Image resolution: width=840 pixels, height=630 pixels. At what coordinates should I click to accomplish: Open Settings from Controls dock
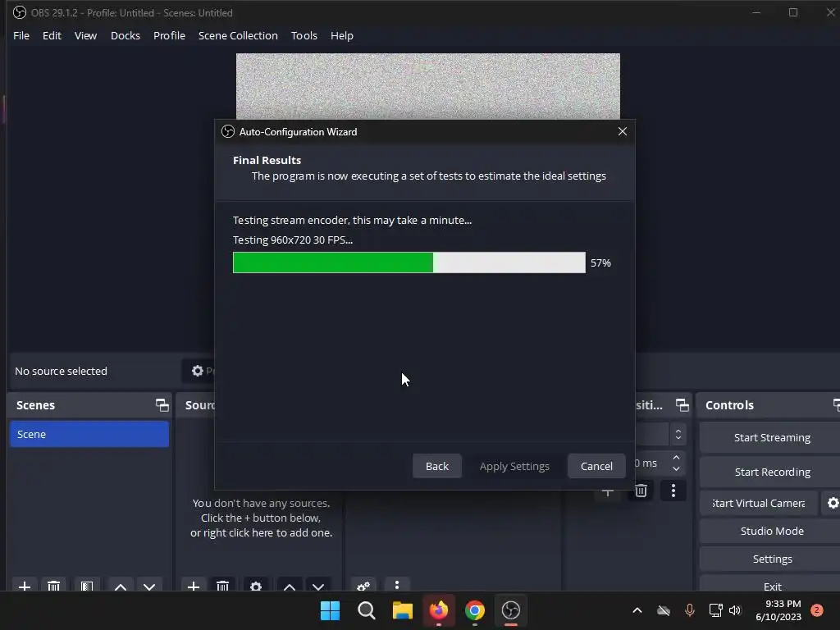(x=771, y=559)
